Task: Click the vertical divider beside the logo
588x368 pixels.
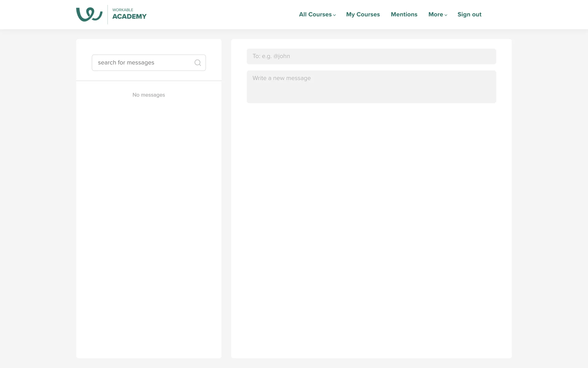Action: [x=107, y=14]
